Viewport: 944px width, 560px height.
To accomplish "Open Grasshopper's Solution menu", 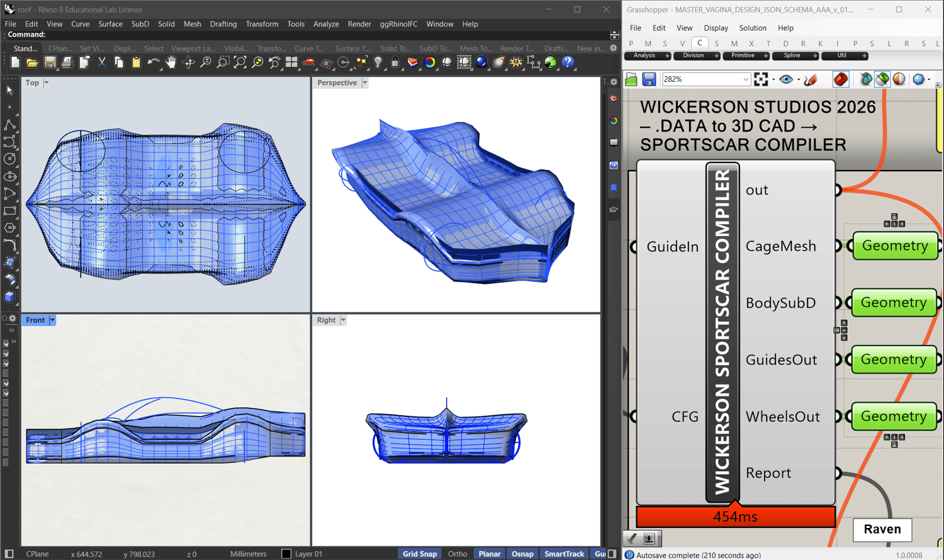I will click(753, 28).
